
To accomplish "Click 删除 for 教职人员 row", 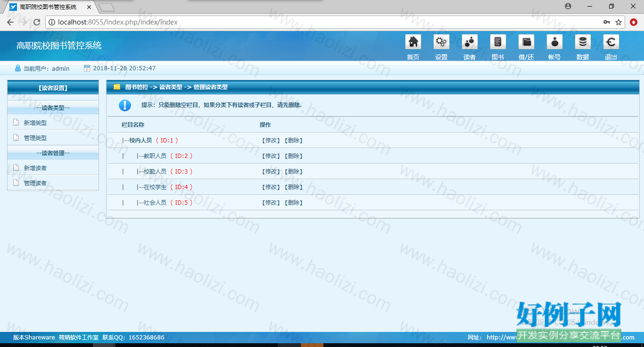I will [x=293, y=156].
